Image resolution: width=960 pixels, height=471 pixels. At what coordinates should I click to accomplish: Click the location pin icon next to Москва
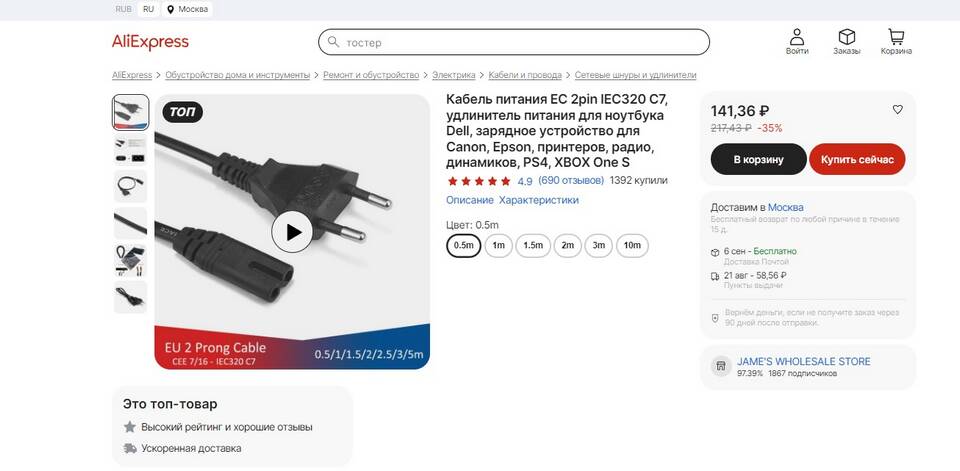pyautogui.click(x=170, y=9)
